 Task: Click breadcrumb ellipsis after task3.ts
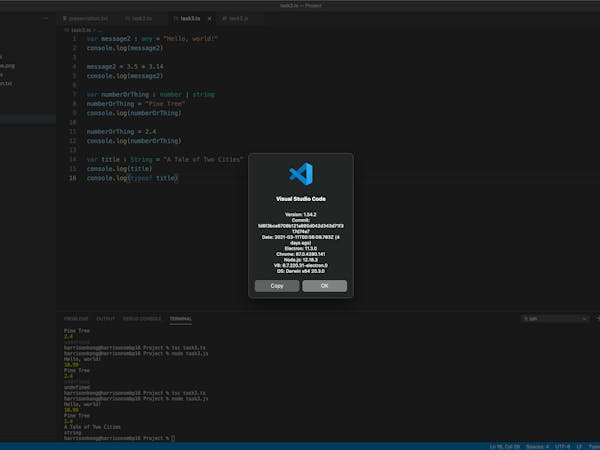pyautogui.click(x=99, y=30)
